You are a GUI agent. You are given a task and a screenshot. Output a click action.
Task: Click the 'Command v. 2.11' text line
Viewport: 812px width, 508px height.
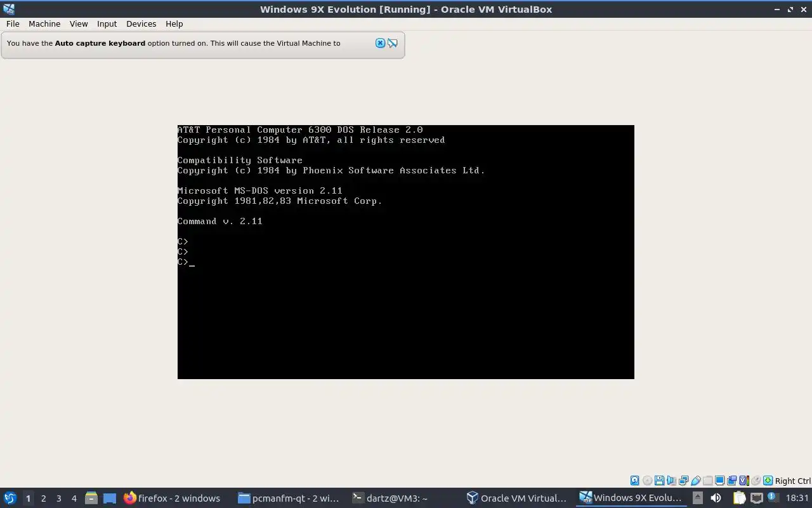219,221
